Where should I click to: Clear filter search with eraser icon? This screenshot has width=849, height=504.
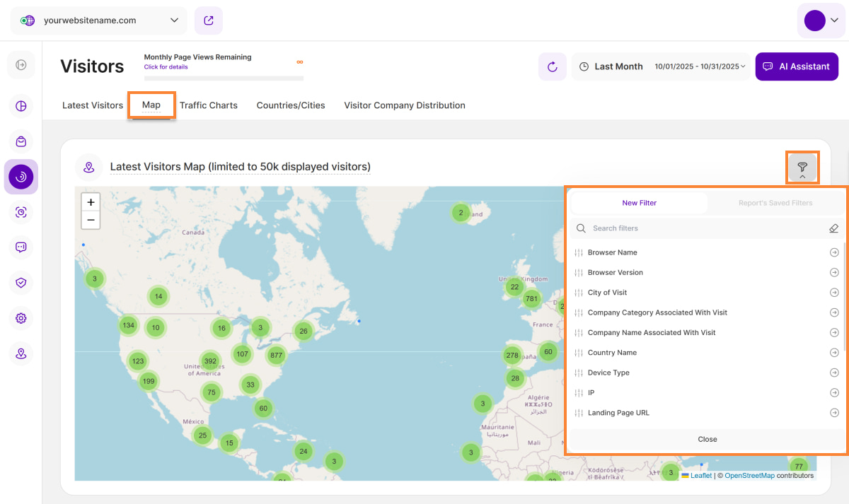pos(833,228)
